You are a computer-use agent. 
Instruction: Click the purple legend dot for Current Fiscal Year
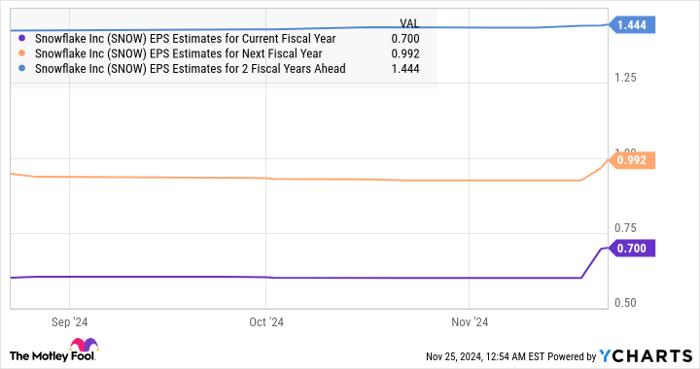click(22, 38)
